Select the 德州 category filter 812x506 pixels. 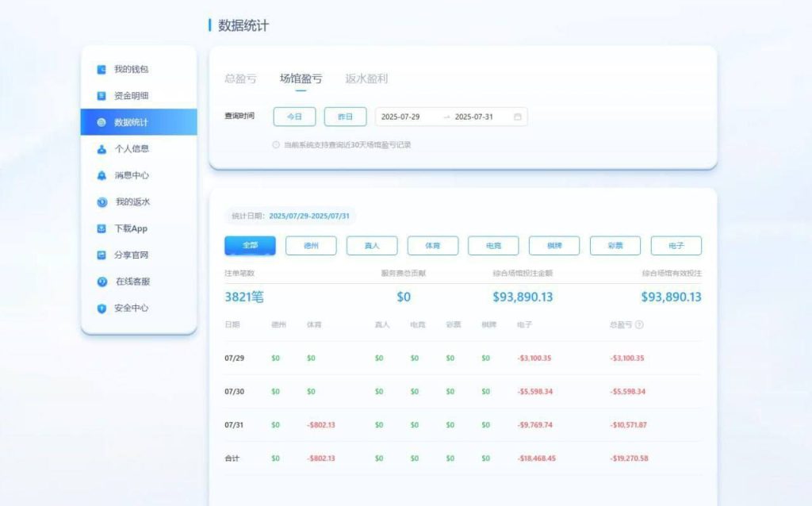[310, 246]
